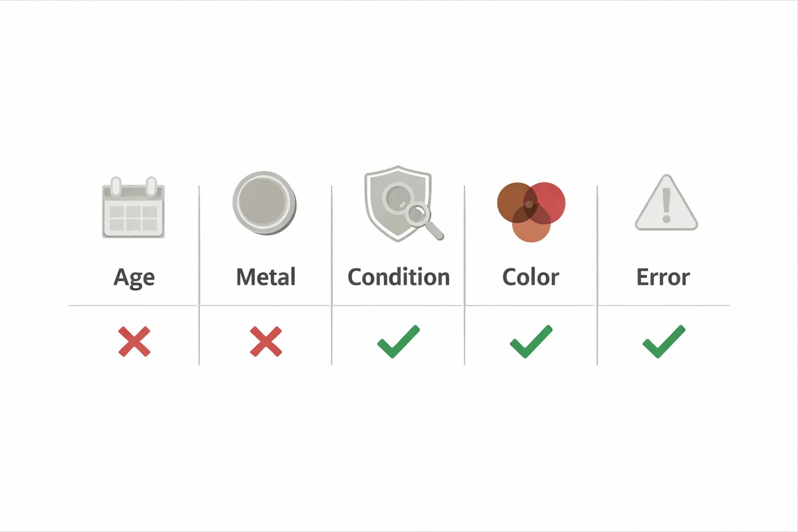Select the Condition label
Image resolution: width=798 pixels, height=532 pixels.
(x=398, y=277)
